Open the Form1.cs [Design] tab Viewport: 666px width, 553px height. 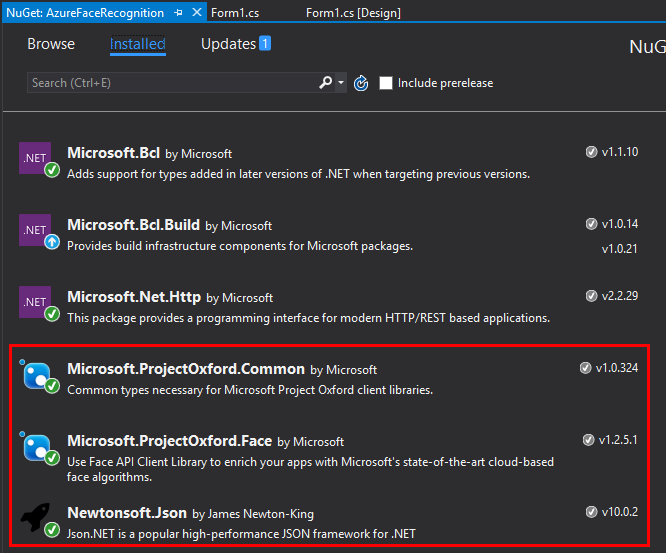353,13
